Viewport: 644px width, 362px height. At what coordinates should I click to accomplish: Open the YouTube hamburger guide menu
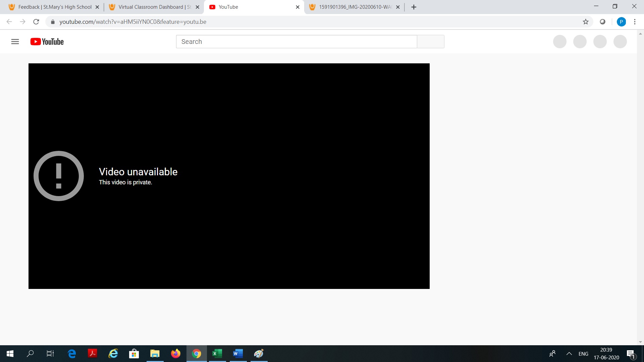pos(15,42)
